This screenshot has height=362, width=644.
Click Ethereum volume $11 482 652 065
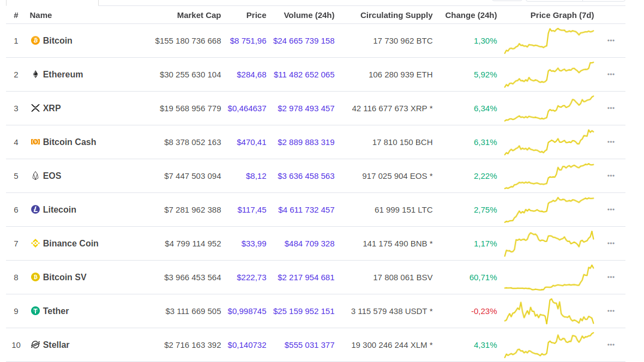[x=304, y=75]
